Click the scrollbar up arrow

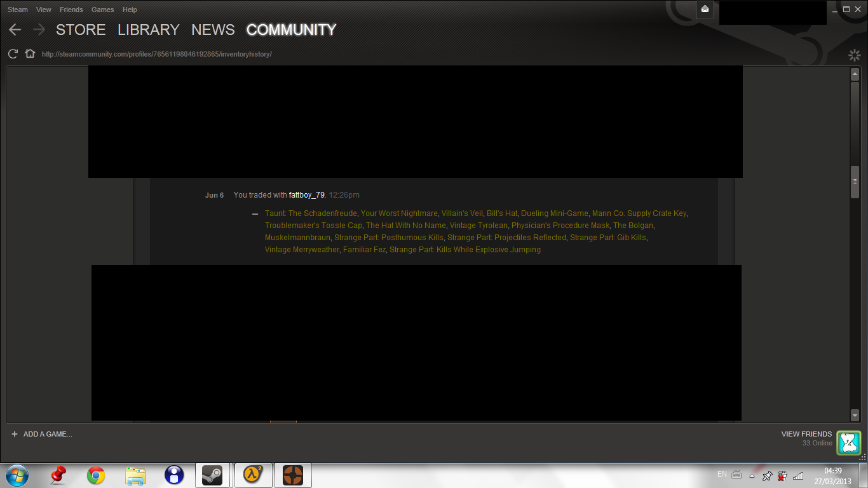[855, 74]
